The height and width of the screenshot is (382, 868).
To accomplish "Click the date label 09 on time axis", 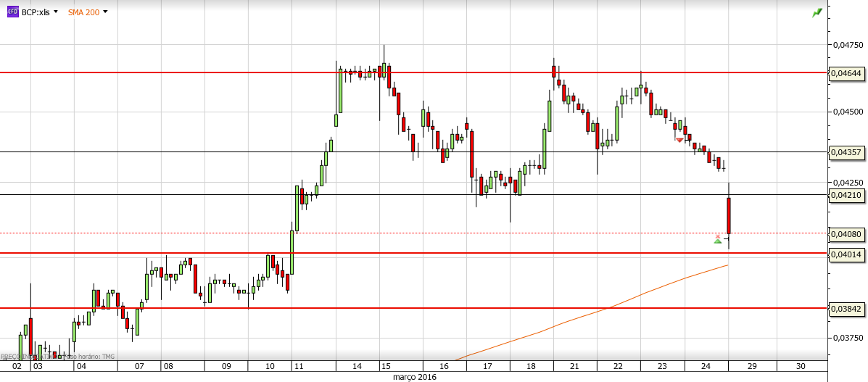I will click(226, 366).
